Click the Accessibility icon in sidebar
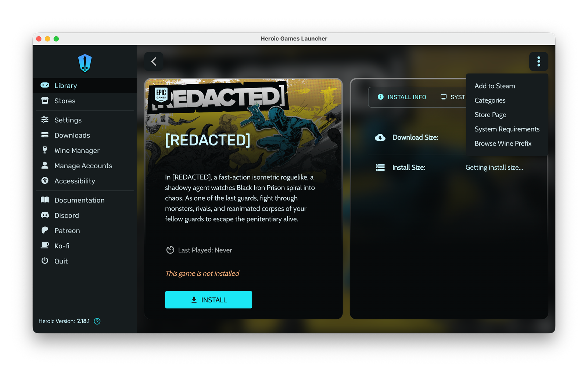 point(45,181)
